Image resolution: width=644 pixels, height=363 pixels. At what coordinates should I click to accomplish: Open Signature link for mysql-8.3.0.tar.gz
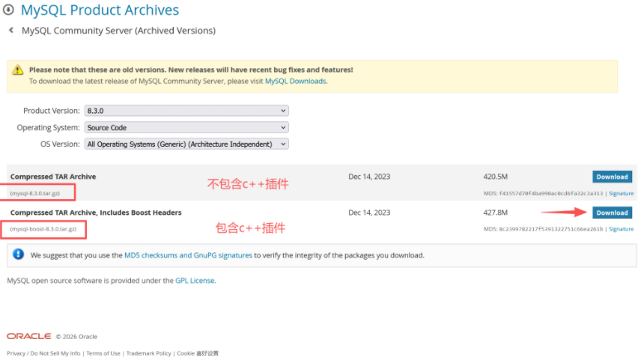point(621,193)
